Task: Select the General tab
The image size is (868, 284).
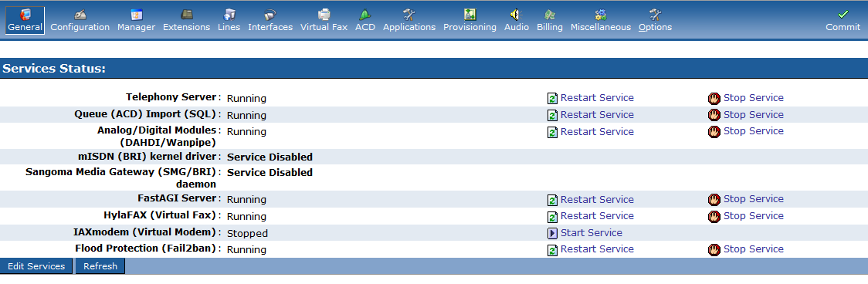Action: (25, 21)
